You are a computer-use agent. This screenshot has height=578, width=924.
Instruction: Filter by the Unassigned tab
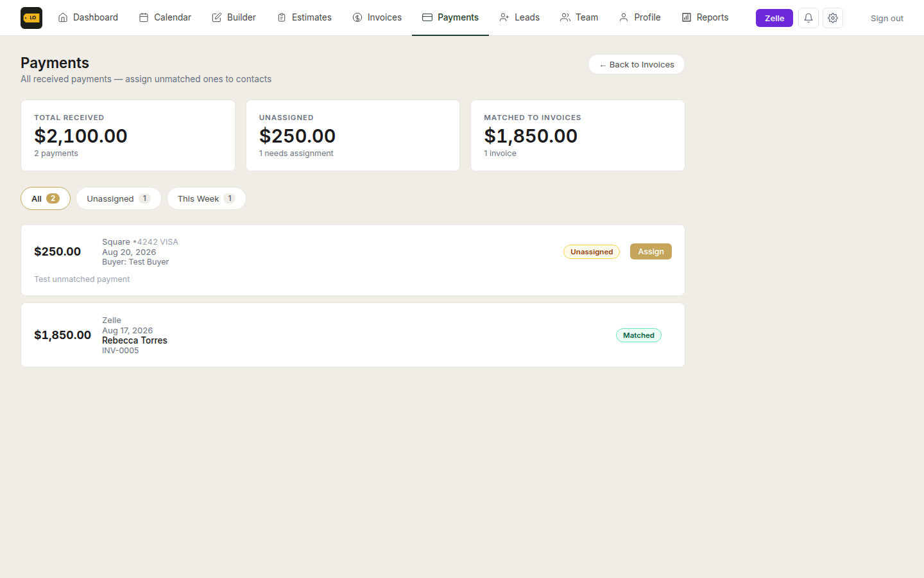[x=119, y=198]
